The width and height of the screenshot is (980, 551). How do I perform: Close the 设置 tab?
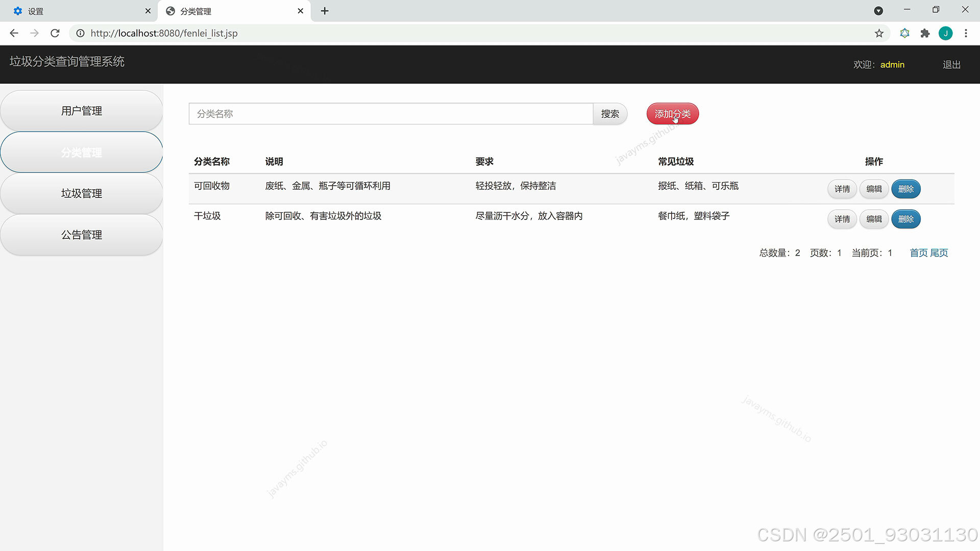point(148,11)
